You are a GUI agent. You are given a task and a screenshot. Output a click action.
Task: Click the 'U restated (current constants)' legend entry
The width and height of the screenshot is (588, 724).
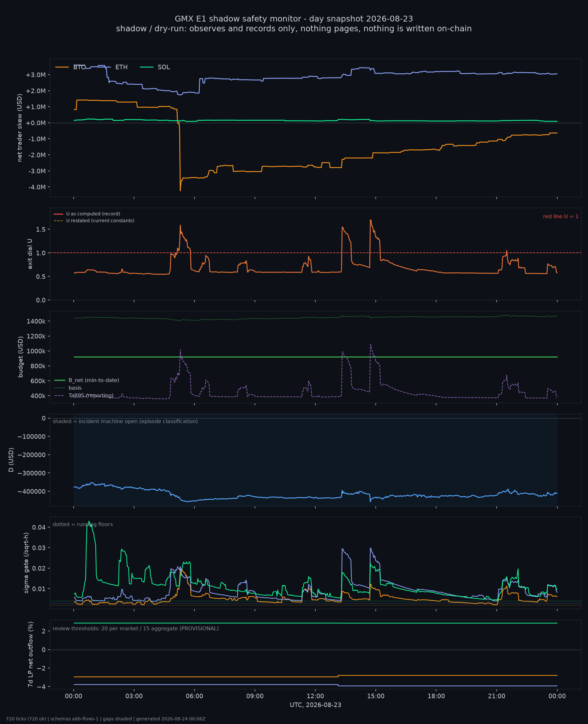94,220
